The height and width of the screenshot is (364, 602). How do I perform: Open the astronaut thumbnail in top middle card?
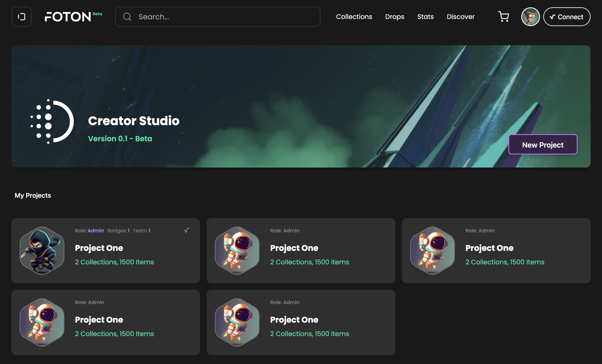click(237, 250)
